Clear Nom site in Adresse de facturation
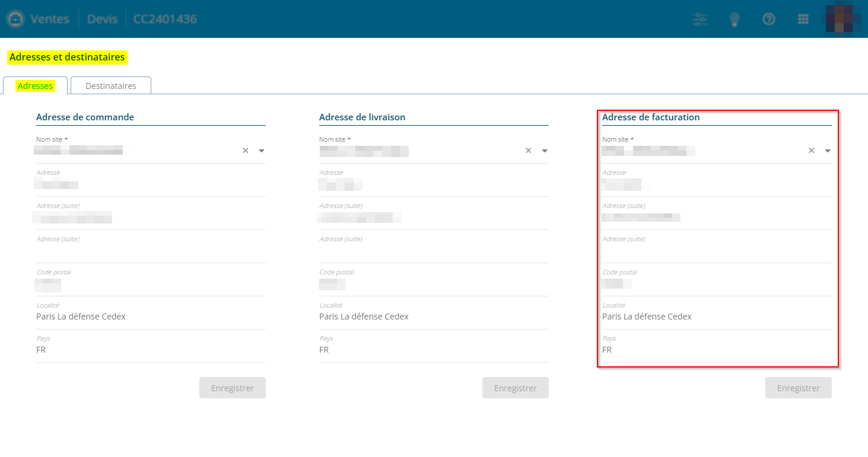868x457 pixels. point(811,151)
